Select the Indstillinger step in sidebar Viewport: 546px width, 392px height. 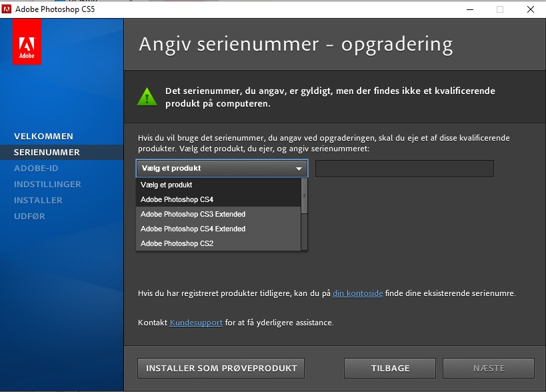coord(47,185)
